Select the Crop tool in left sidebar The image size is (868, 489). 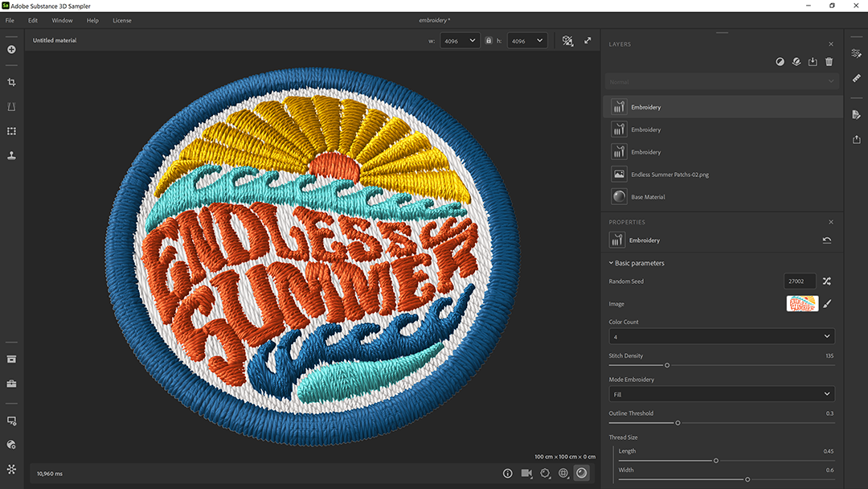tap(11, 82)
